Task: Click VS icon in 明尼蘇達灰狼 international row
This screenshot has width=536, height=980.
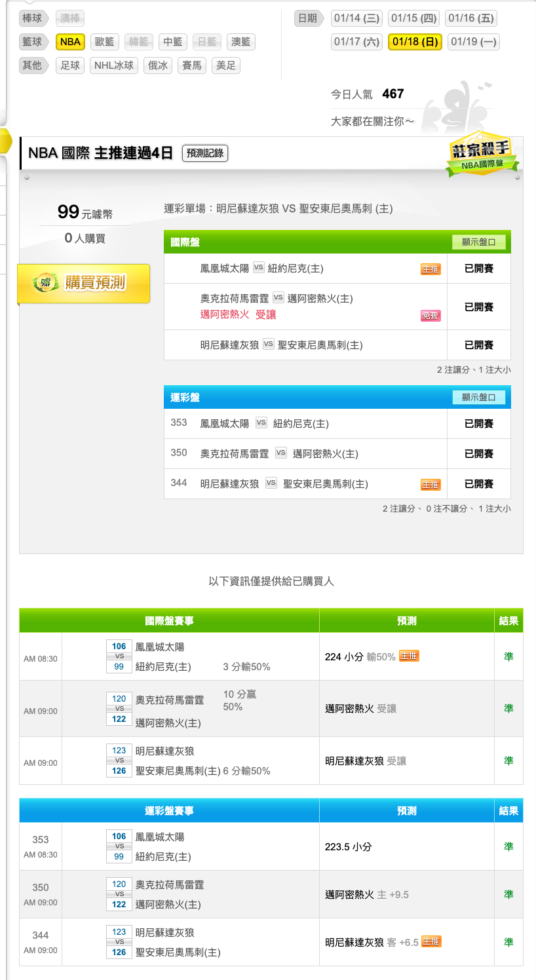Action: [x=269, y=345]
